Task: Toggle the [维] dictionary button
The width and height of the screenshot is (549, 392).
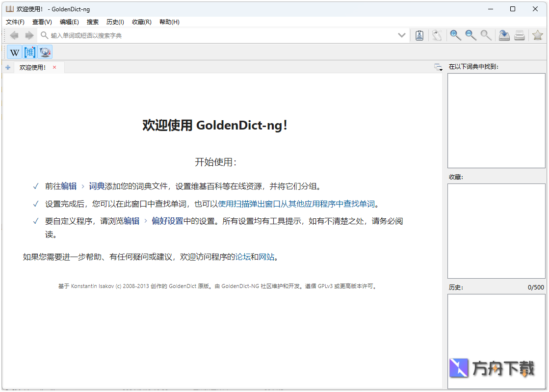Action: coord(29,52)
